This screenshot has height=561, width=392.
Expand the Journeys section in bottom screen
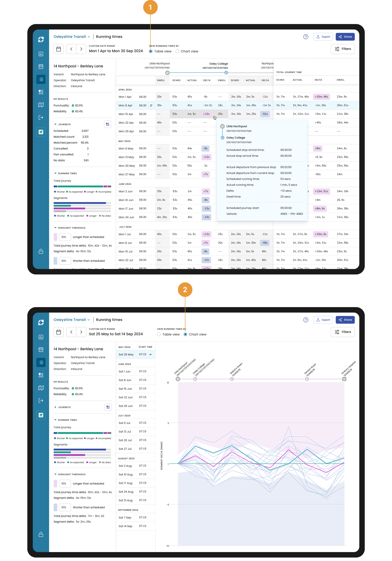(55, 407)
